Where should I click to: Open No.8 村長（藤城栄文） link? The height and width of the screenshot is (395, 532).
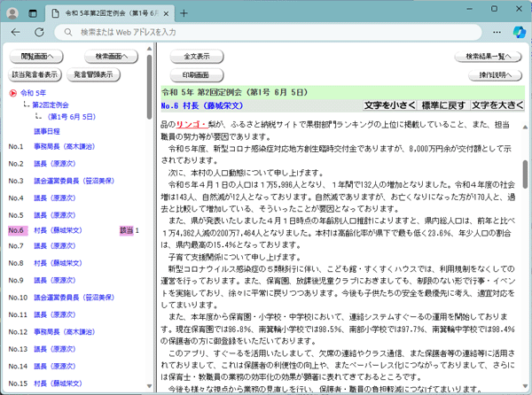coord(58,263)
